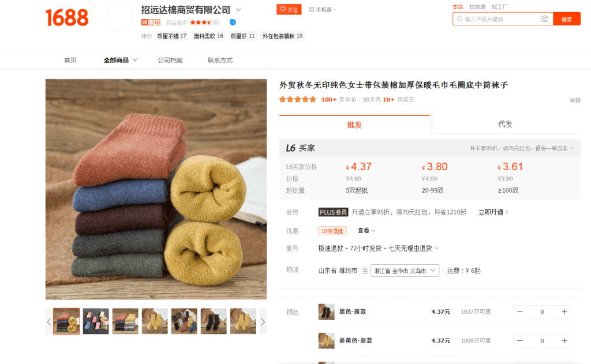Click the follow store heart button

pyautogui.click(x=289, y=10)
